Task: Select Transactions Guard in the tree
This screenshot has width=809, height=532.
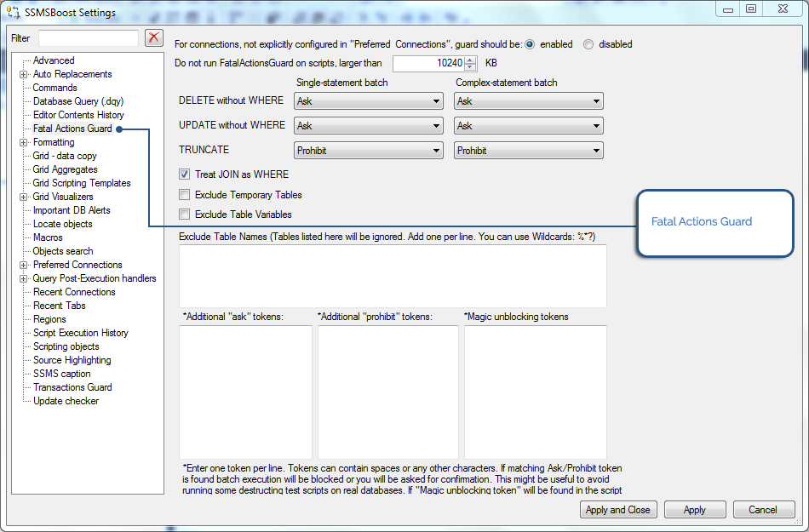Action: 72,387
